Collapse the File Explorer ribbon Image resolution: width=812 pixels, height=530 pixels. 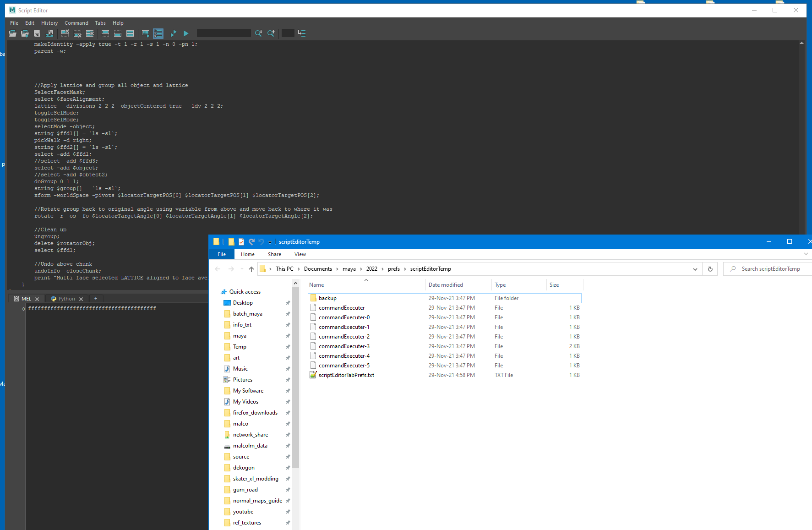click(806, 254)
